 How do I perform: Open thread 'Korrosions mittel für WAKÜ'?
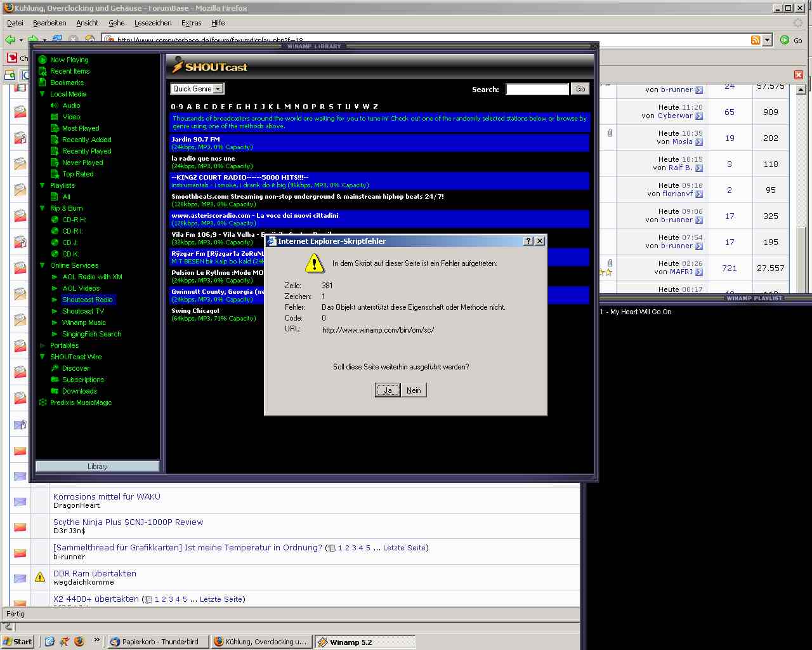tap(107, 496)
